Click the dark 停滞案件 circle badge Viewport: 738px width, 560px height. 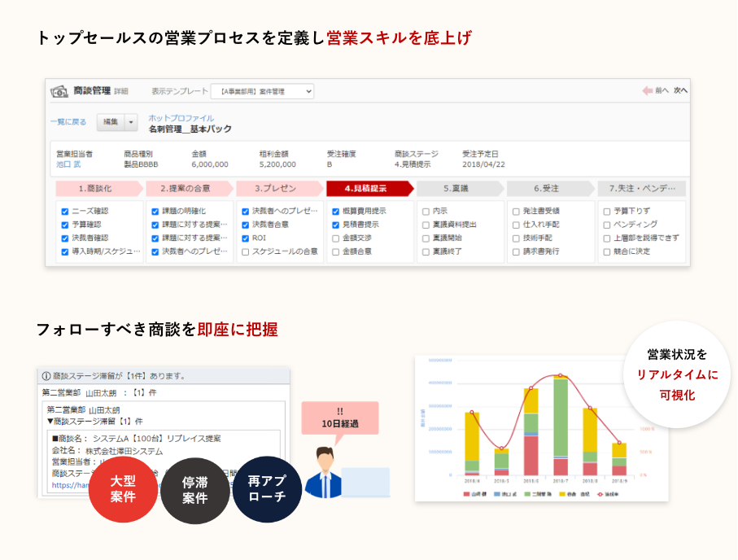(x=194, y=490)
